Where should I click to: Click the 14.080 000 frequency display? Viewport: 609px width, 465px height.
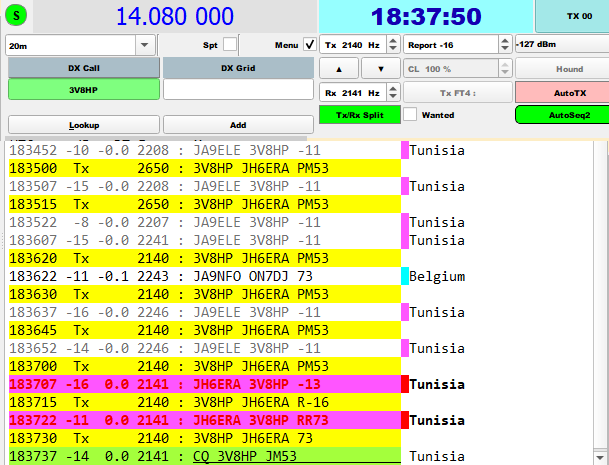[x=175, y=16]
